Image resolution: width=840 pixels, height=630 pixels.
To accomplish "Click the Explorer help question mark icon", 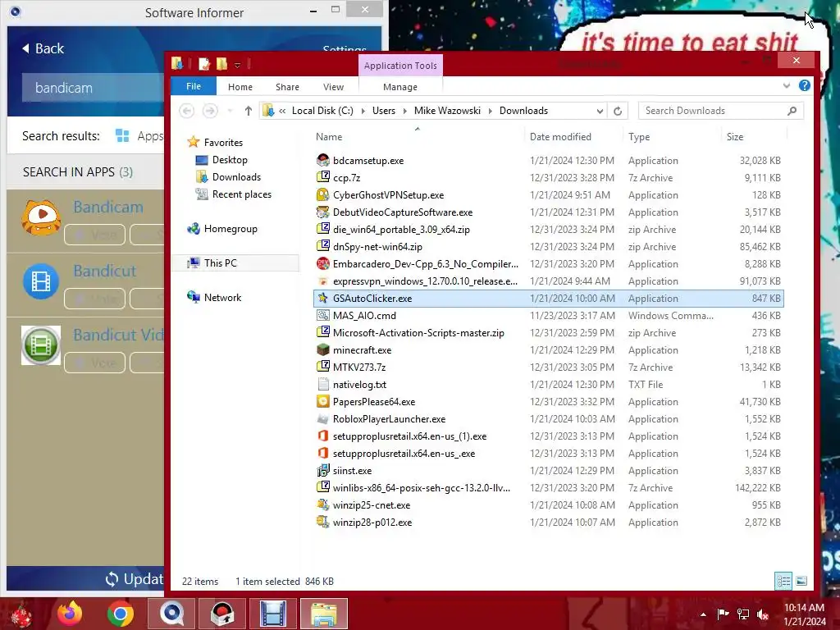I will click(x=804, y=85).
